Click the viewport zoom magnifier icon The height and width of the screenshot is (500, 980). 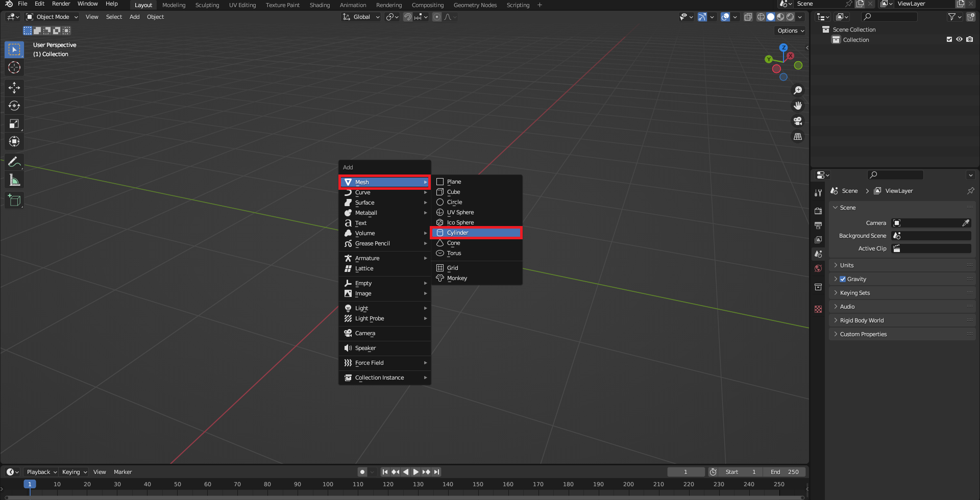(798, 90)
